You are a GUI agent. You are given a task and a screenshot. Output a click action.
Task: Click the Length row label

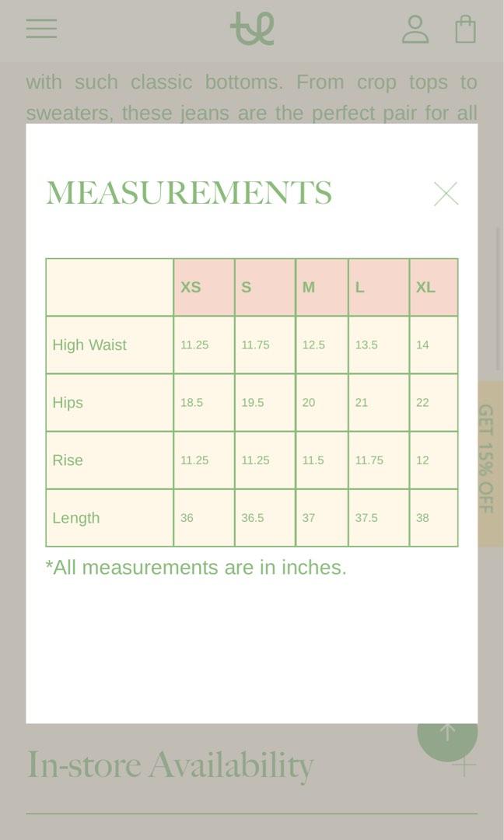tap(76, 517)
